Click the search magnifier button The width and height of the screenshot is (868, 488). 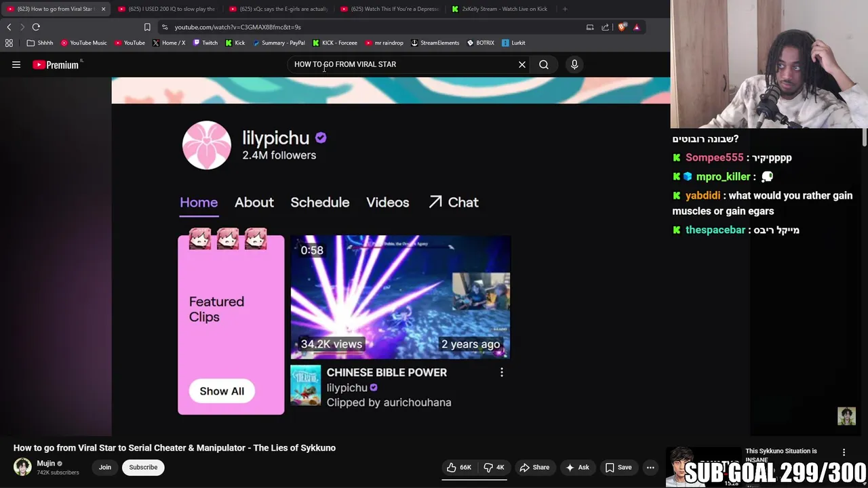(544, 64)
